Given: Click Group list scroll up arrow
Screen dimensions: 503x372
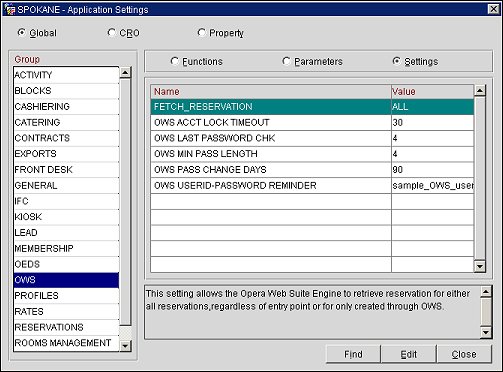Looking at the screenshot, I should point(125,72).
